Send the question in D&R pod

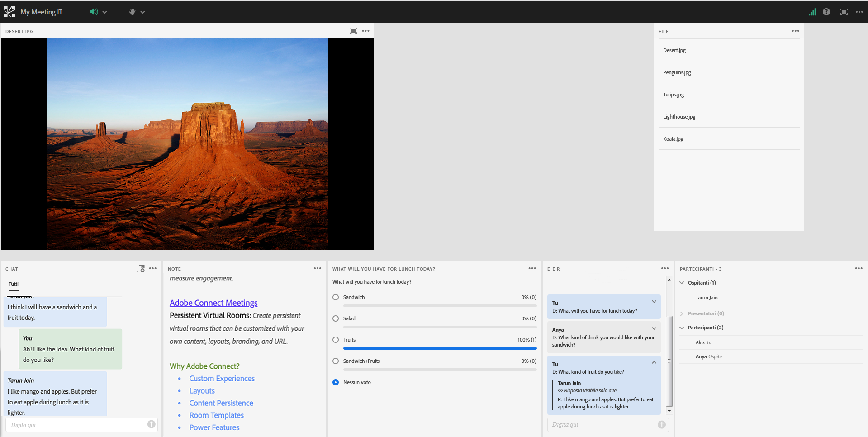click(x=662, y=424)
